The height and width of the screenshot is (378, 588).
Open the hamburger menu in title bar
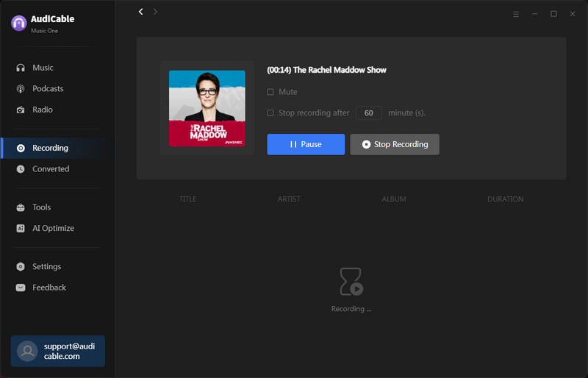click(x=516, y=14)
